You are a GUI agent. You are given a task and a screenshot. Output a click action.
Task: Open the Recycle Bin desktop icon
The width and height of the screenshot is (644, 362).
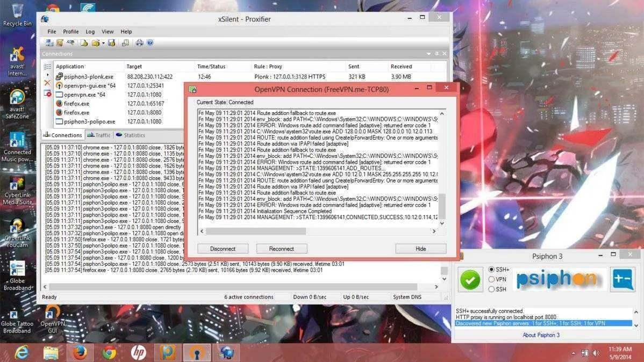click(17, 15)
